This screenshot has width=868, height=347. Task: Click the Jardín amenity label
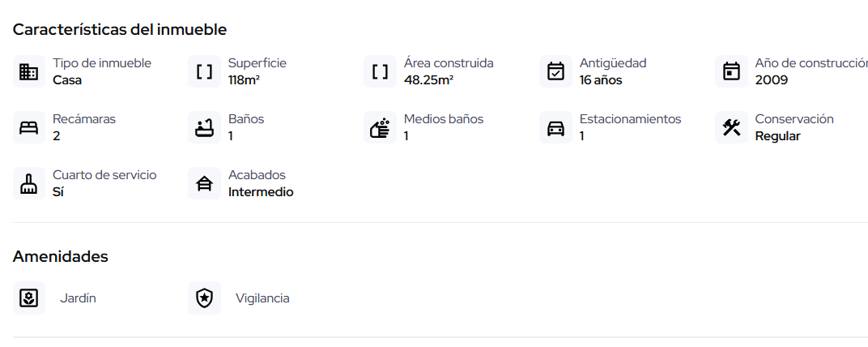pyautogui.click(x=78, y=298)
